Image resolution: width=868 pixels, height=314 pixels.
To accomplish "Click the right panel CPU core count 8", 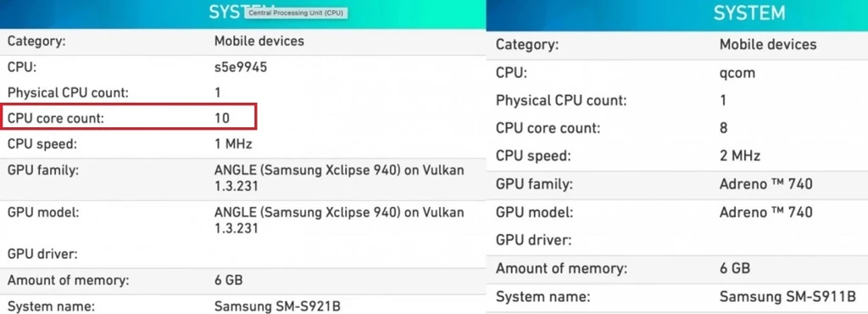I will point(724,128).
